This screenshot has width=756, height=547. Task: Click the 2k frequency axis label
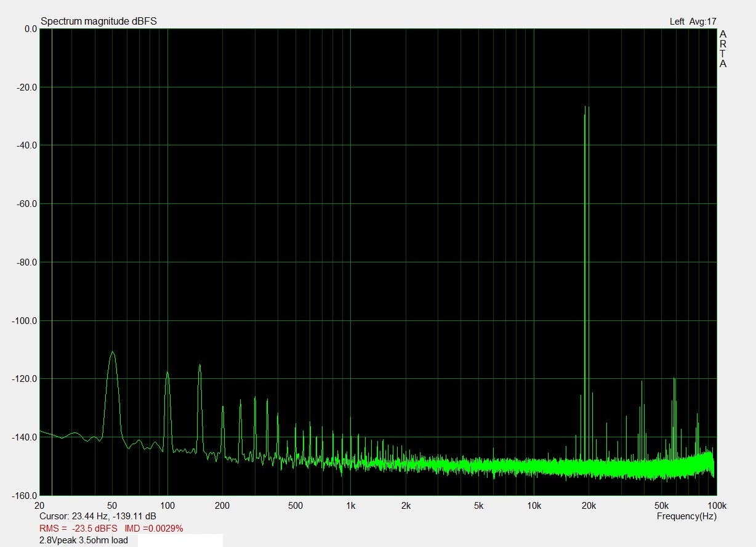click(406, 506)
